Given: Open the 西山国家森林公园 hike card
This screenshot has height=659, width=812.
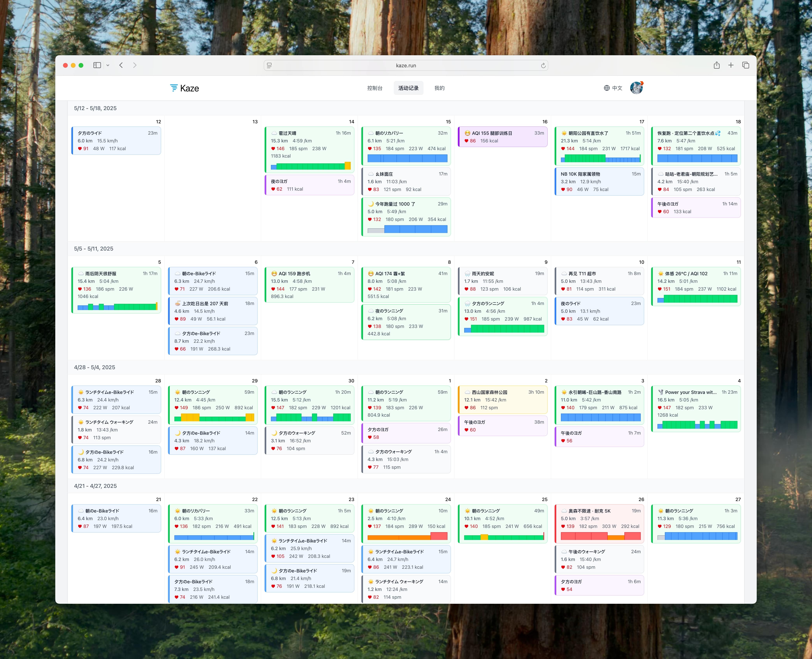Looking at the screenshot, I should pyautogui.click(x=503, y=400).
